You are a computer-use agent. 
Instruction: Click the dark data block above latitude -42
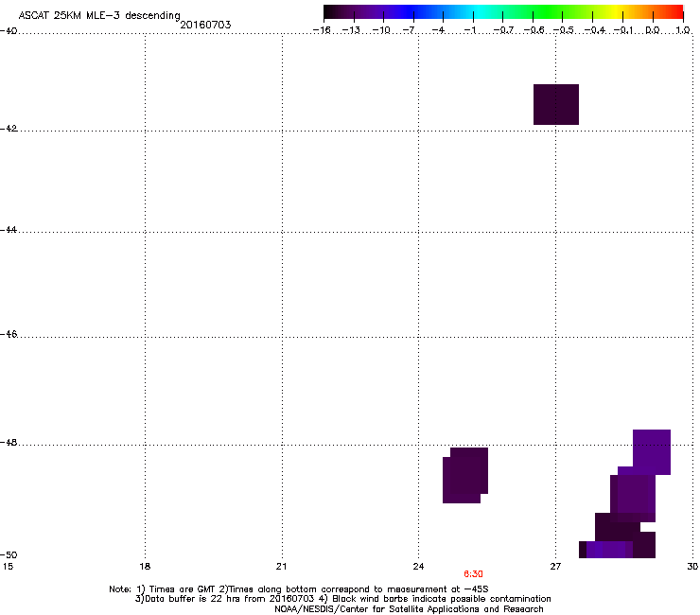(x=556, y=104)
